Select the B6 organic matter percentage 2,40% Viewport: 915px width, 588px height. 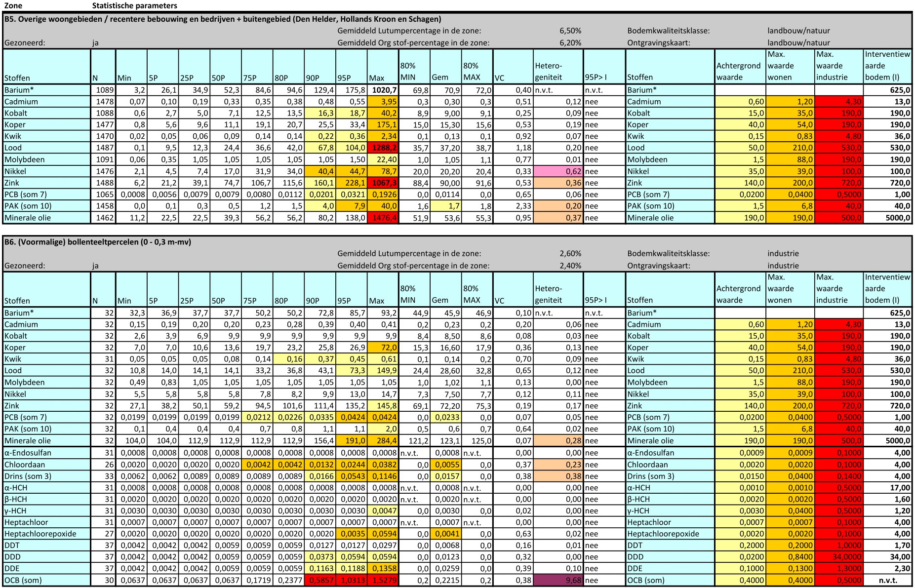570,265
